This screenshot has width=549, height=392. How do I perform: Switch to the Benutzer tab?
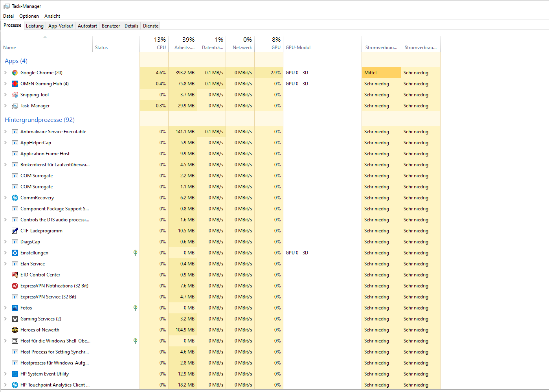coord(111,26)
